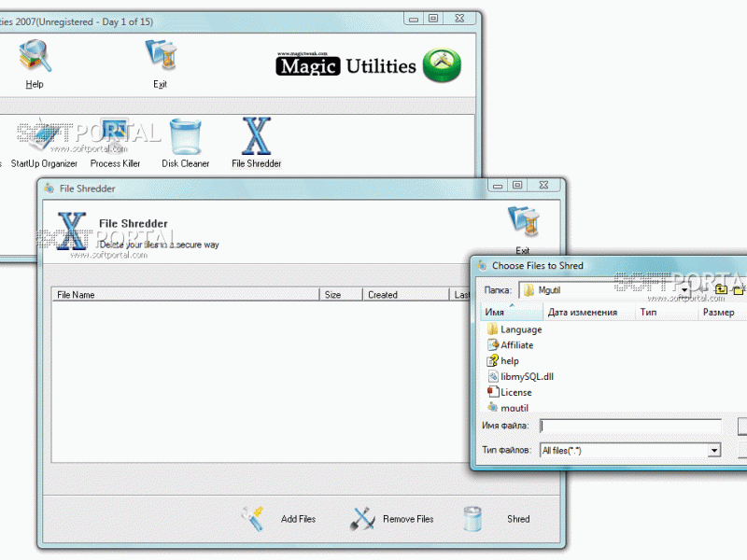The height and width of the screenshot is (560, 747).
Task: Click the large X File Shredder logo
Action: click(x=72, y=231)
